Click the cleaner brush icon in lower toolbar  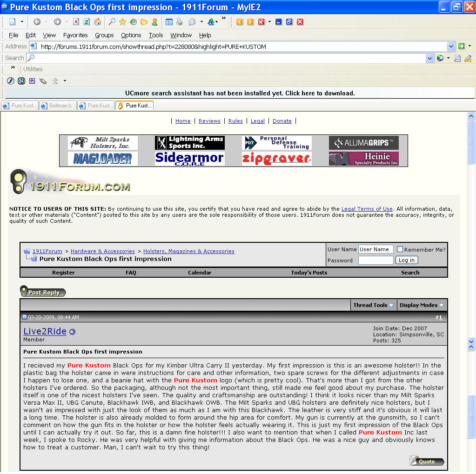pyautogui.click(x=43, y=81)
